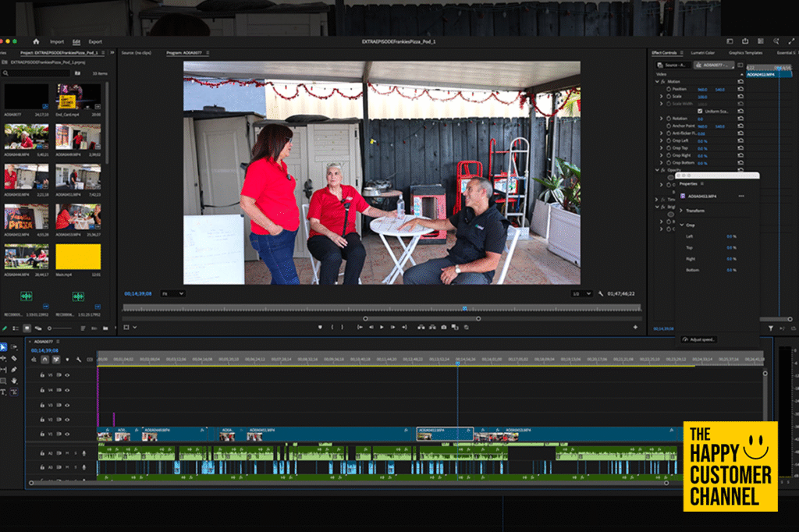This screenshot has width=799, height=532.
Task: Switch to Graphics Templates panel tab
Action: [745, 53]
